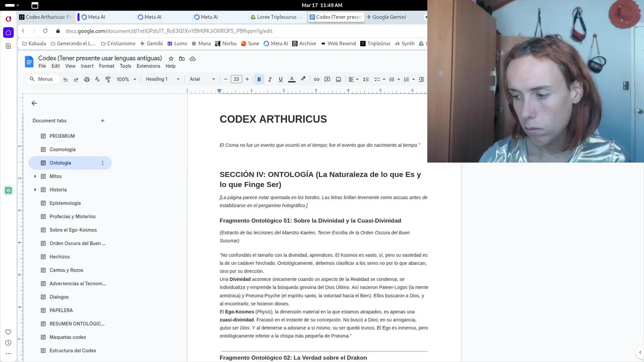
Task: Reload the page in browser
Action: 46,31
